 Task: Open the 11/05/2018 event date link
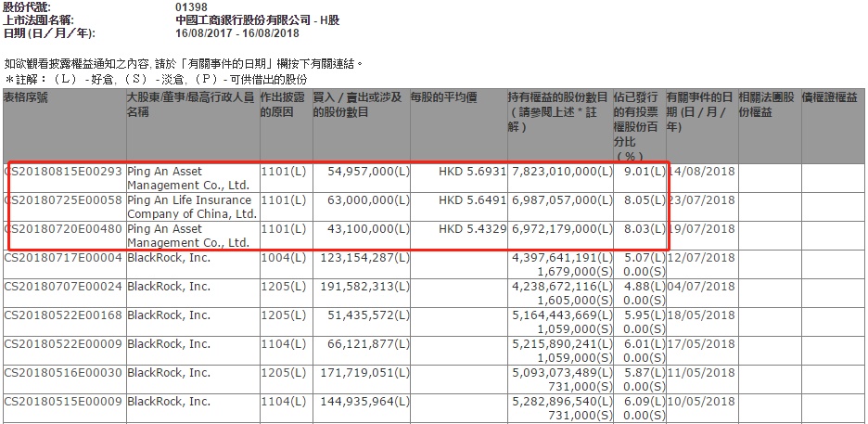pyautogui.click(x=702, y=373)
